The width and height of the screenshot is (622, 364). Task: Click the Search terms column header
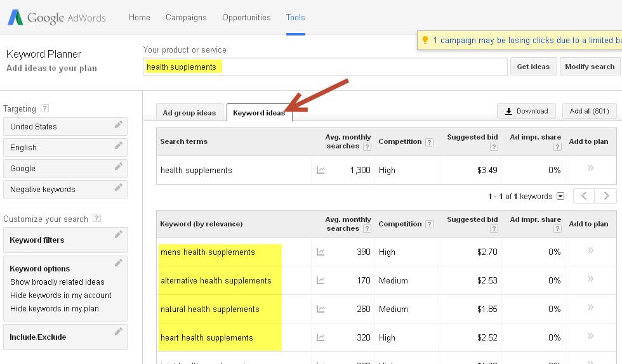(183, 141)
